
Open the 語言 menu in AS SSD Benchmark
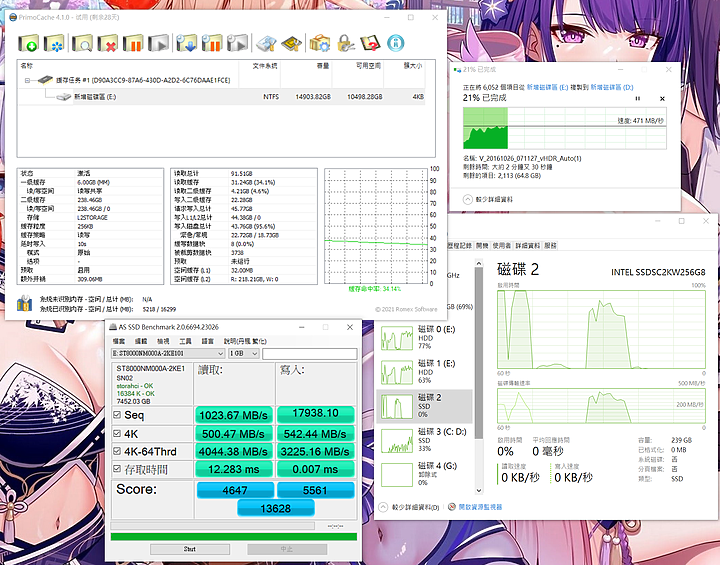(208, 341)
